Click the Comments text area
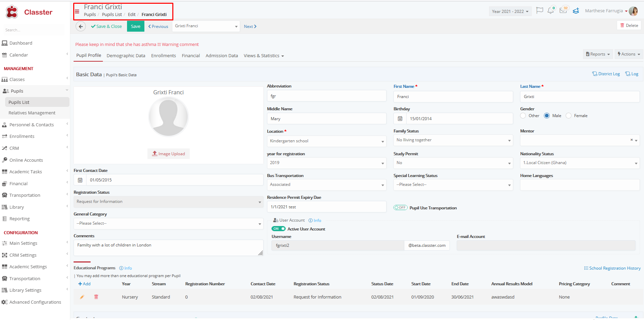The width and height of the screenshot is (644, 320). click(x=169, y=248)
